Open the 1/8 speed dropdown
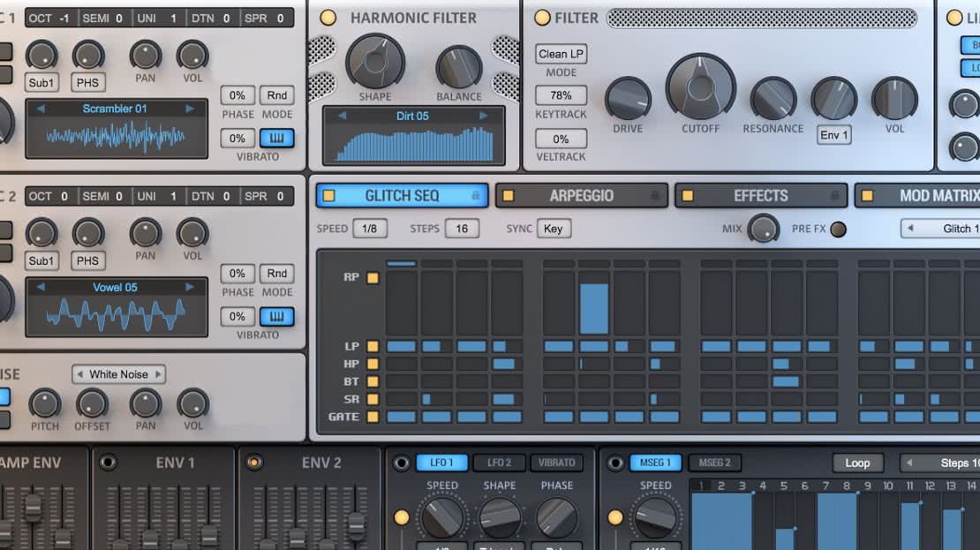Image resolution: width=980 pixels, height=550 pixels. pos(369,229)
